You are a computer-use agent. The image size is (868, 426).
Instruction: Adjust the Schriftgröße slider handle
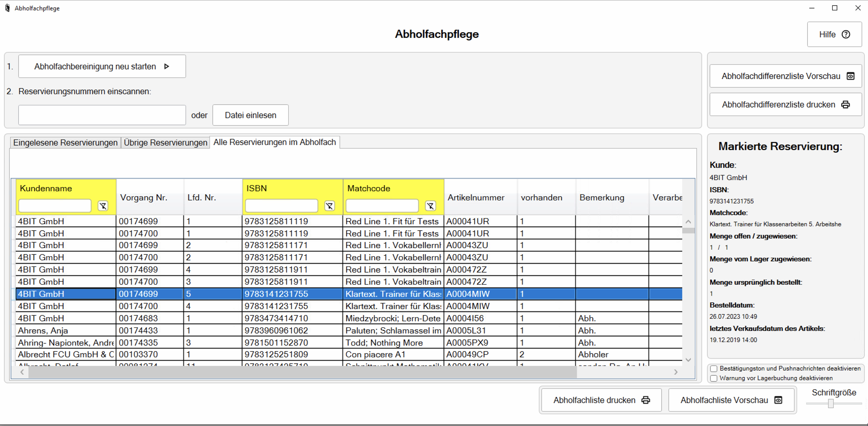point(831,403)
